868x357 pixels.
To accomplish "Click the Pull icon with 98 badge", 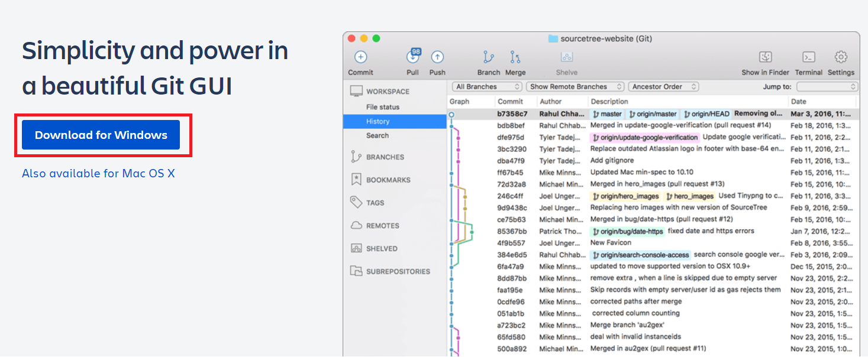I will (x=413, y=57).
